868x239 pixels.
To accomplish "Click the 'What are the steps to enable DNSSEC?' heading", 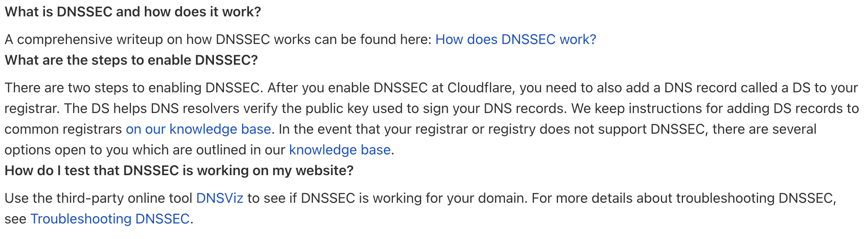I will (131, 60).
